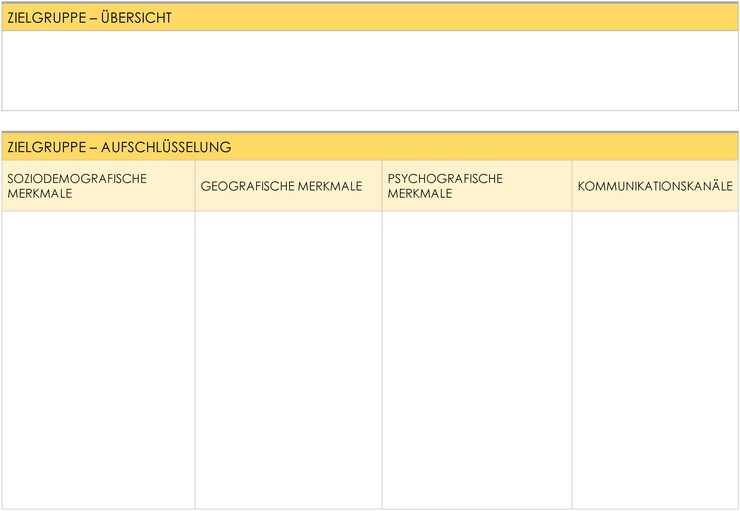
Task: Click empty cell under GEOGRAFISCHE MERKMALE
Action: (288, 360)
